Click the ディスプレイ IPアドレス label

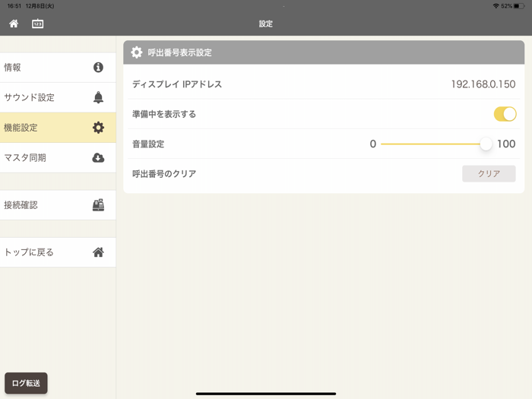[x=177, y=84]
